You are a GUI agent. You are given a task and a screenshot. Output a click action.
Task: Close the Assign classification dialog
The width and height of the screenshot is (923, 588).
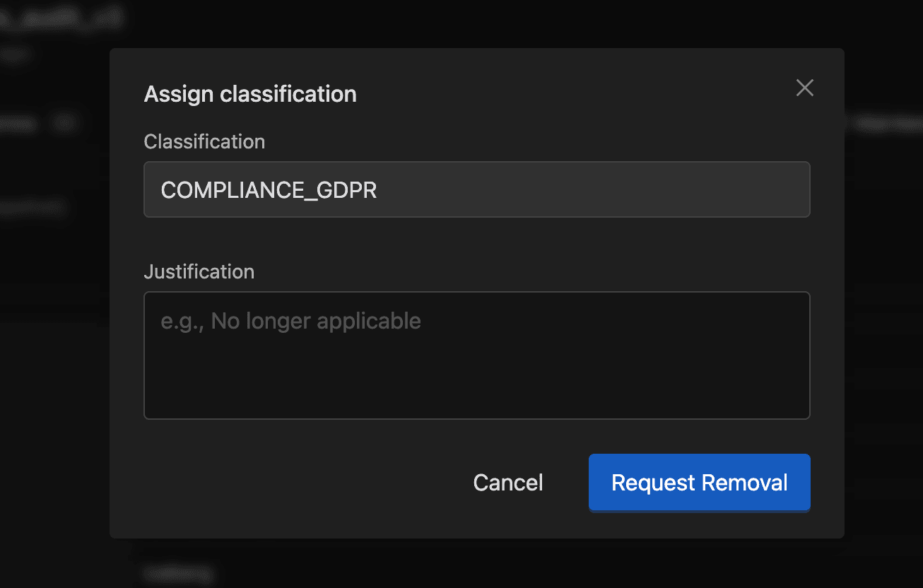(804, 88)
